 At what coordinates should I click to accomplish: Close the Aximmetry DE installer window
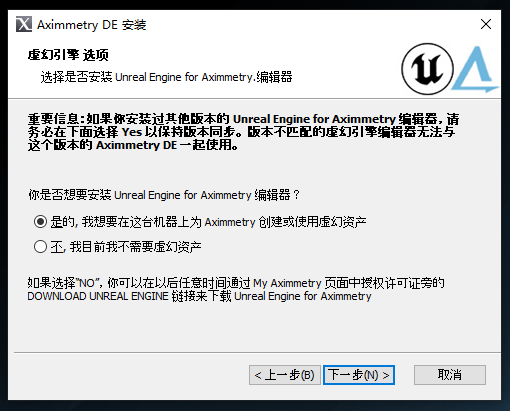[486, 24]
